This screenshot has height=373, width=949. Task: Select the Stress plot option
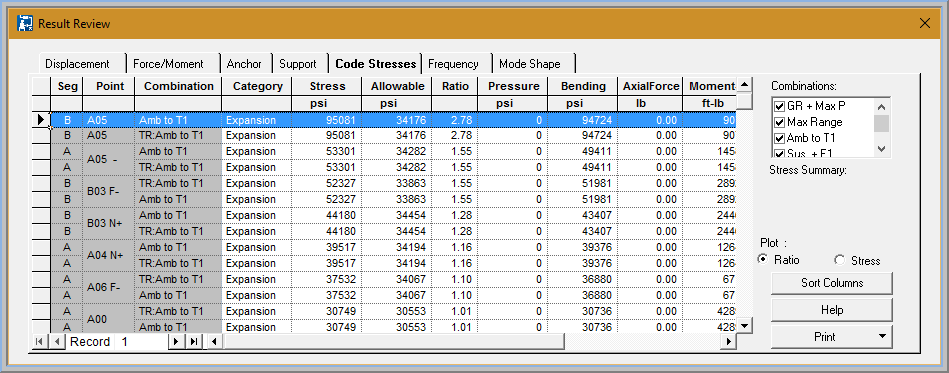coord(839,260)
